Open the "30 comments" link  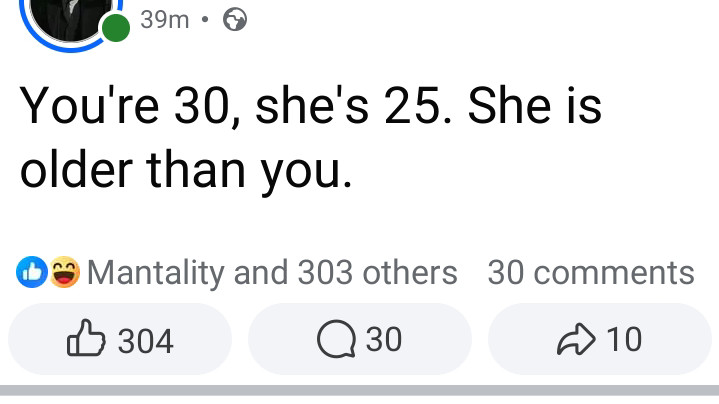click(590, 272)
